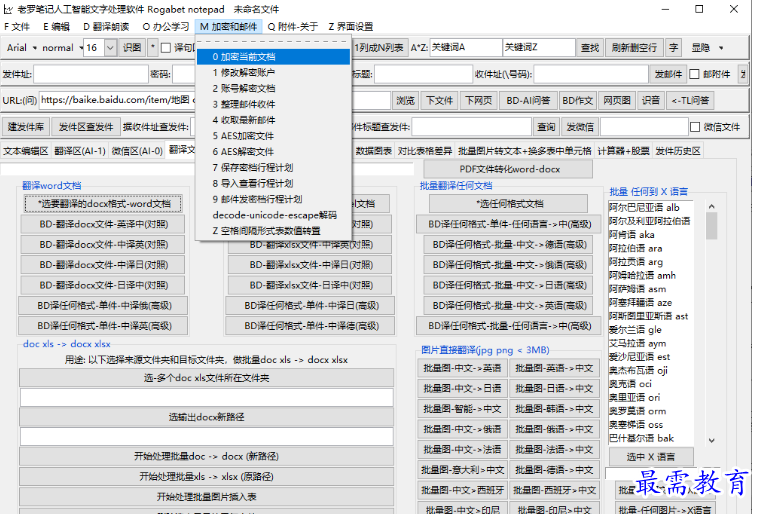The height and width of the screenshot is (514, 757).
Task: Click the URL address input field
Action: (117, 100)
